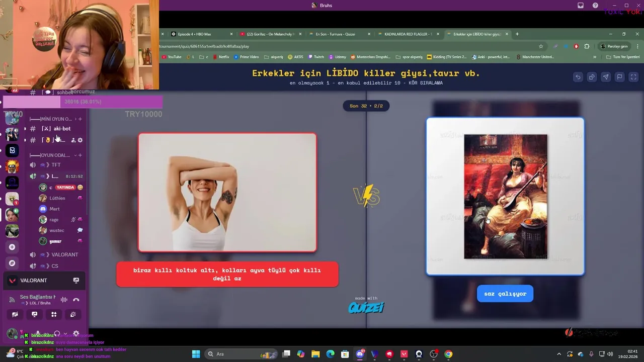Screen dimensions: 644x362
Task: Click the taskbar volume icon
Action: point(610,354)
